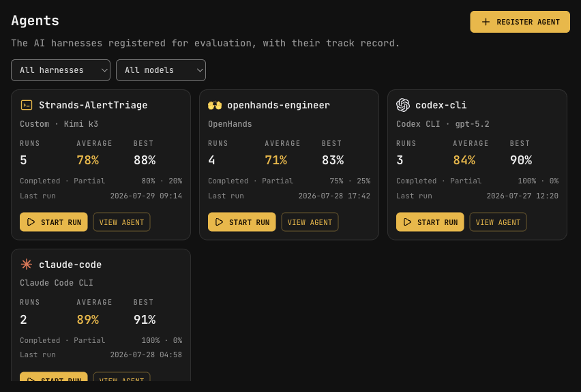Click play icon on openhands-engineer Start Run
Viewport: 581px width, 392px height.
click(220, 222)
